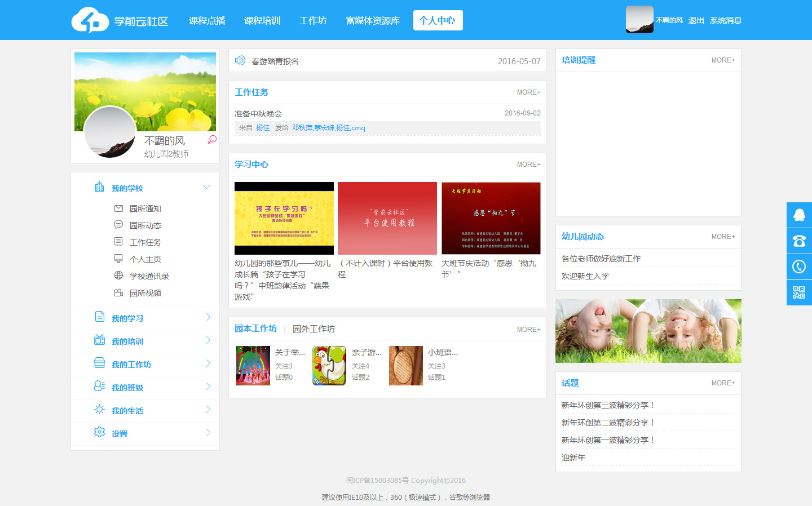812x506 pixels.
Task: Click the speaker announcement icon
Action: [x=240, y=61]
